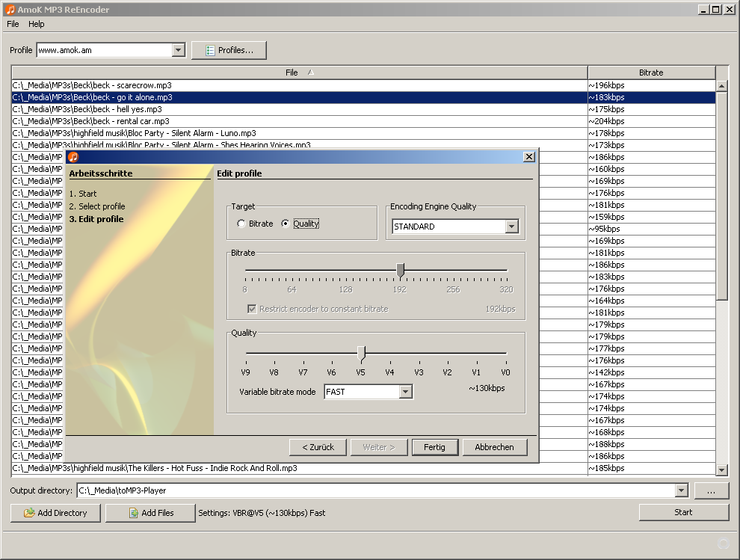Select the Bitrate target radio button
Image resolution: width=740 pixels, height=560 pixels.
click(x=241, y=224)
